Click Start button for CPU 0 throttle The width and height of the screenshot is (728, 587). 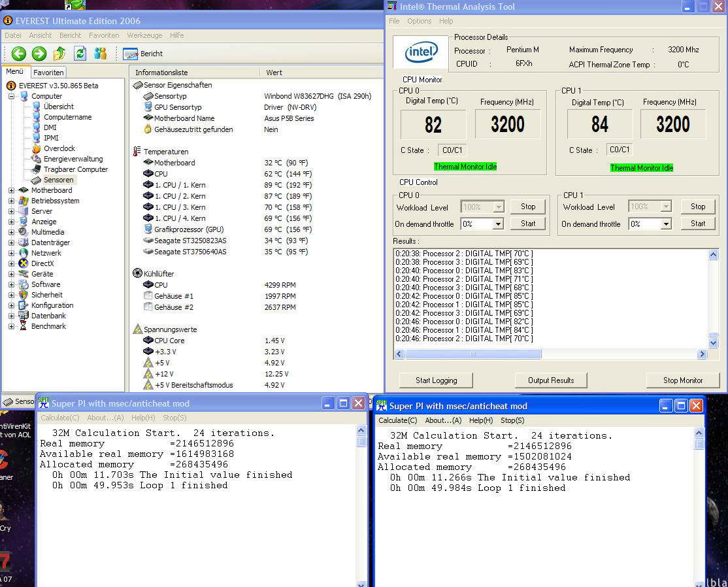pyautogui.click(x=528, y=224)
